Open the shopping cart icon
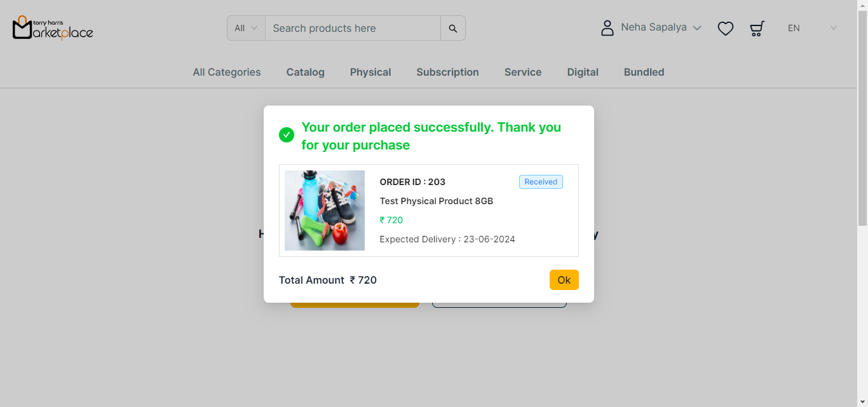Image resolution: width=868 pixels, height=407 pixels. click(x=757, y=29)
